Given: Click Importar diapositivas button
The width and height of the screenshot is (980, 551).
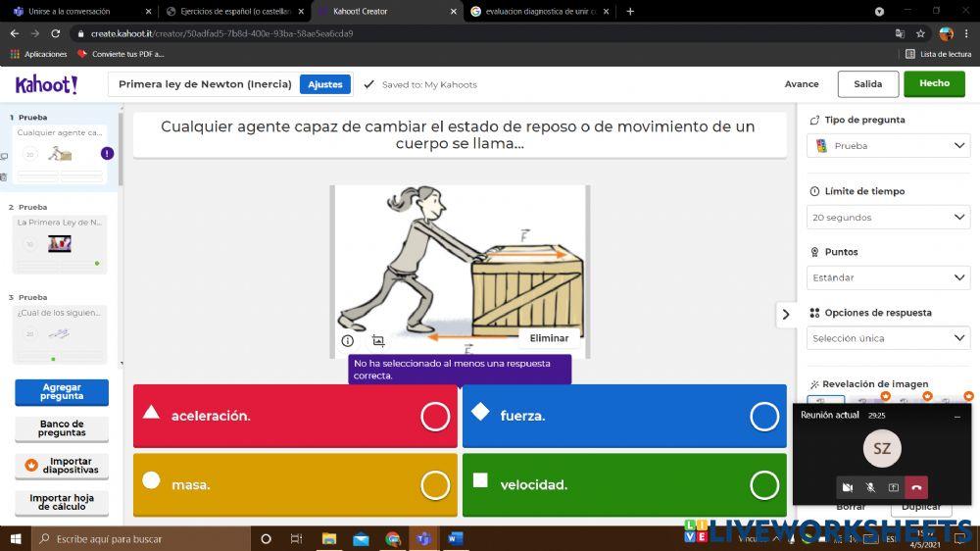Looking at the screenshot, I should [x=62, y=466].
